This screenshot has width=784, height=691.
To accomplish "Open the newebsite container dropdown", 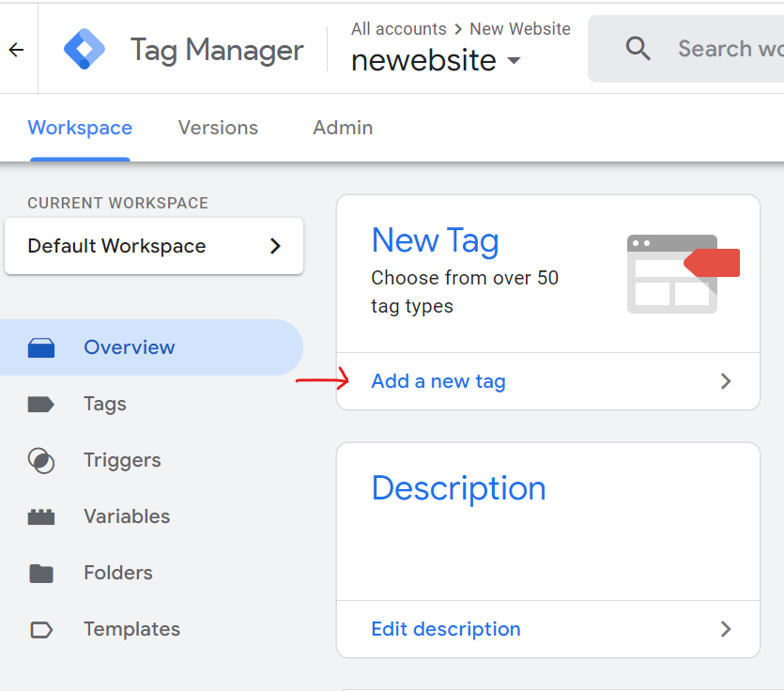I will 513,61.
